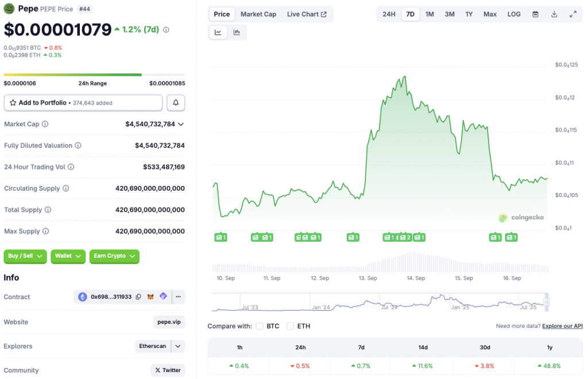Viewport: 588px width, 379px height.
Task: Click the news marker near 13. Sep
Action: pos(353,237)
